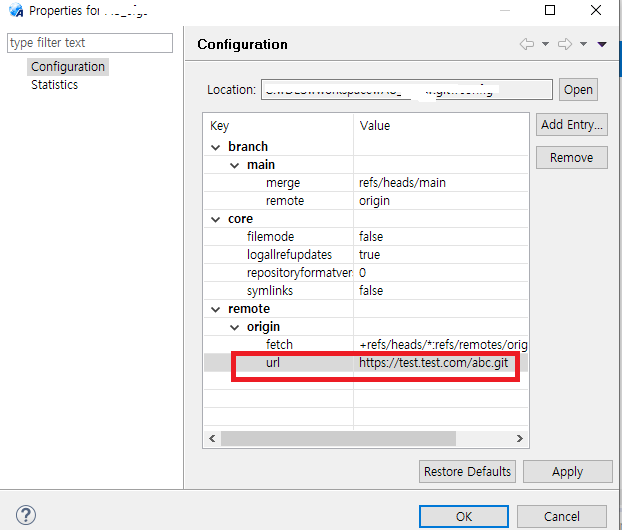Click the Open button beside Location
The image size is (622, 530).
(x=578, y=89)
